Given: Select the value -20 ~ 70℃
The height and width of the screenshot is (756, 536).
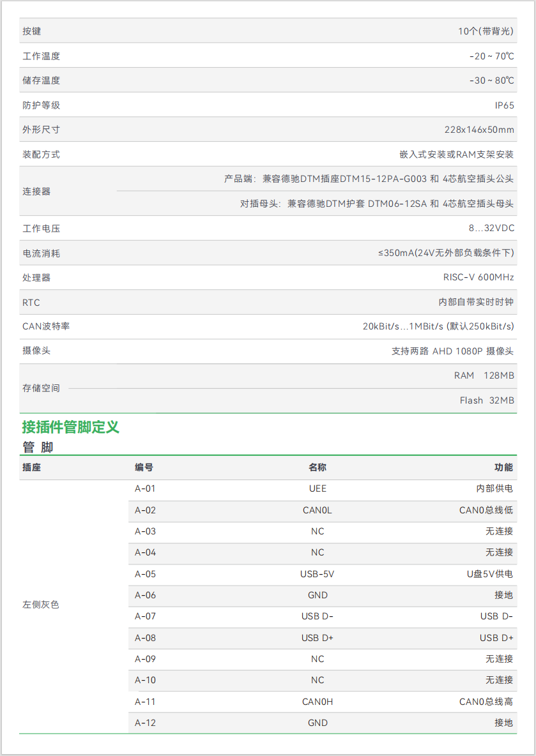Looking at the screenshot, I should pyautogui.click(x=492, y=56).
